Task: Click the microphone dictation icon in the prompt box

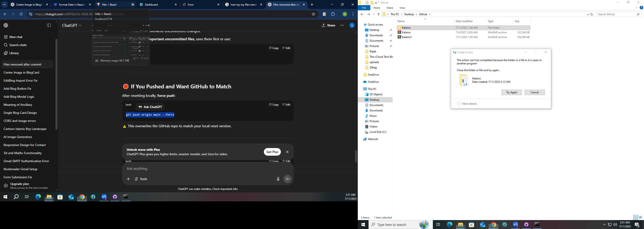Action: (278, 179)
